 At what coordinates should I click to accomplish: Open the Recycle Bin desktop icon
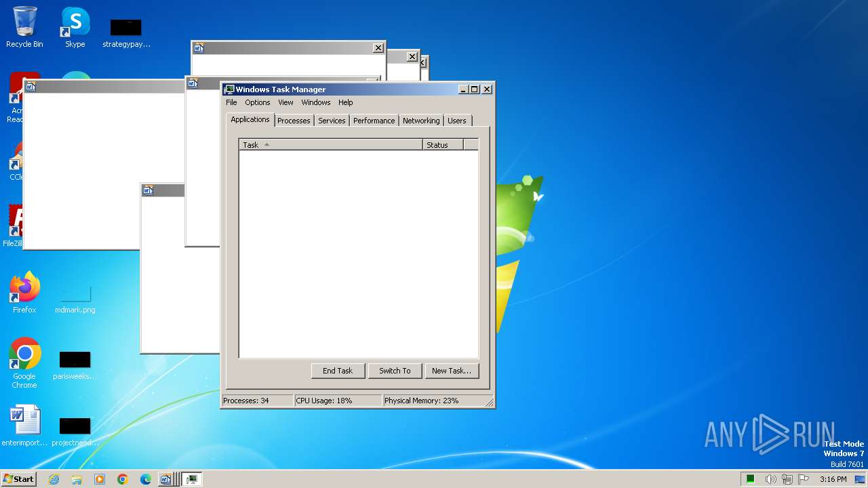[24, 27]
